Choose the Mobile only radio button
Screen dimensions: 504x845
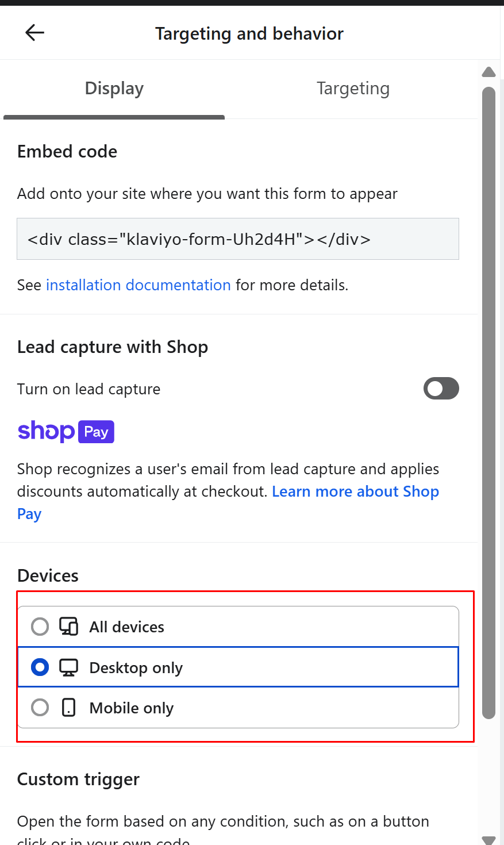coord(40,708)
